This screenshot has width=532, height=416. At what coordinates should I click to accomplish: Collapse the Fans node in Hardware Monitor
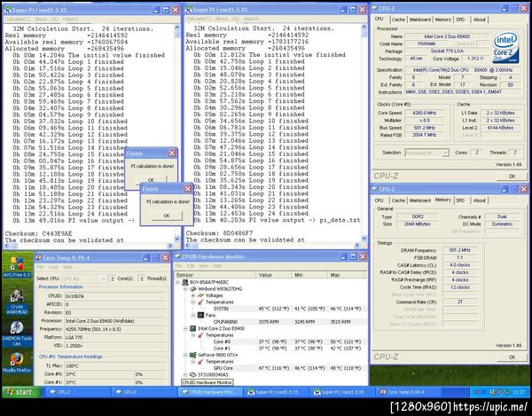[x=193, y=315]
